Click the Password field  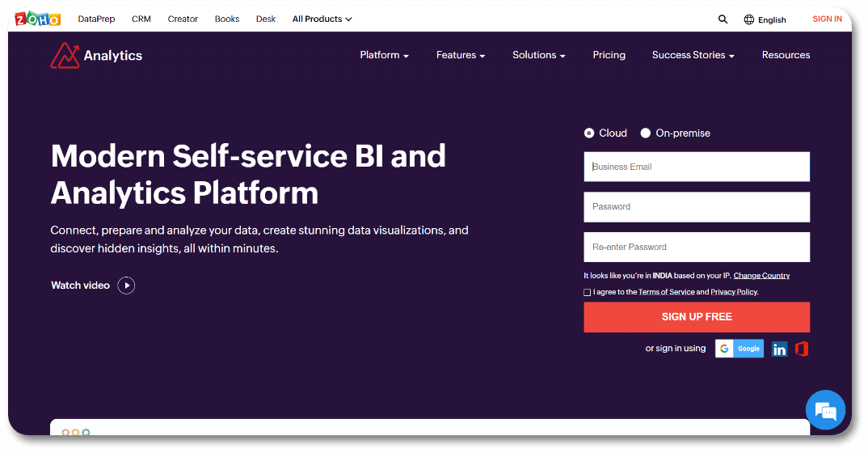[697, 207]
